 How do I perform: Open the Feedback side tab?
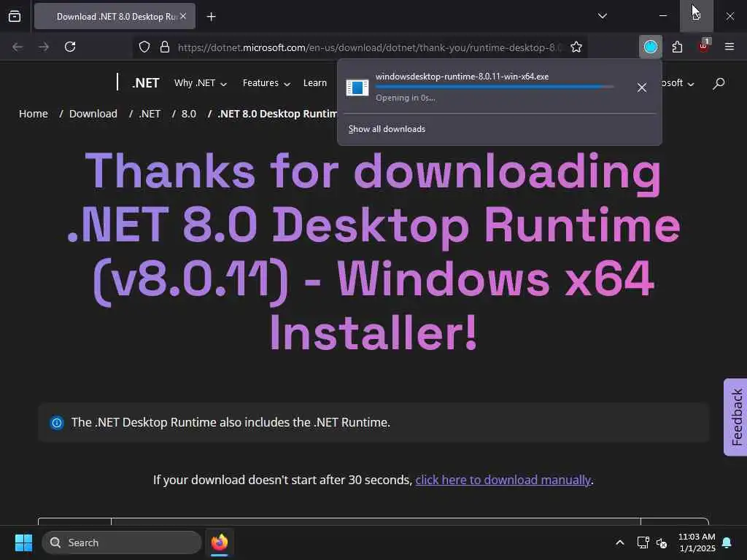(x=736, y=417)
